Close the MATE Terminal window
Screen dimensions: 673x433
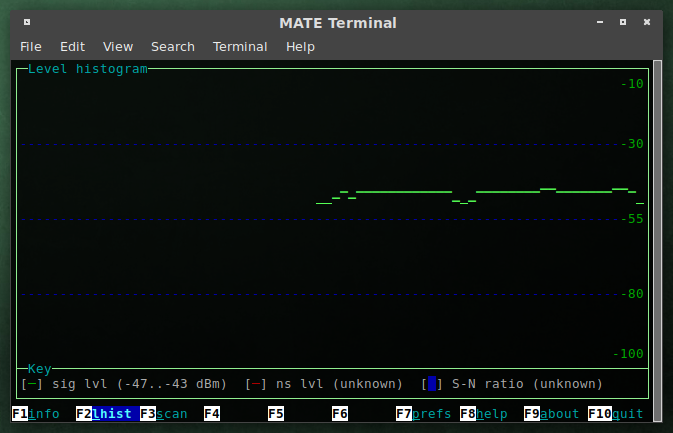(647, 22)
